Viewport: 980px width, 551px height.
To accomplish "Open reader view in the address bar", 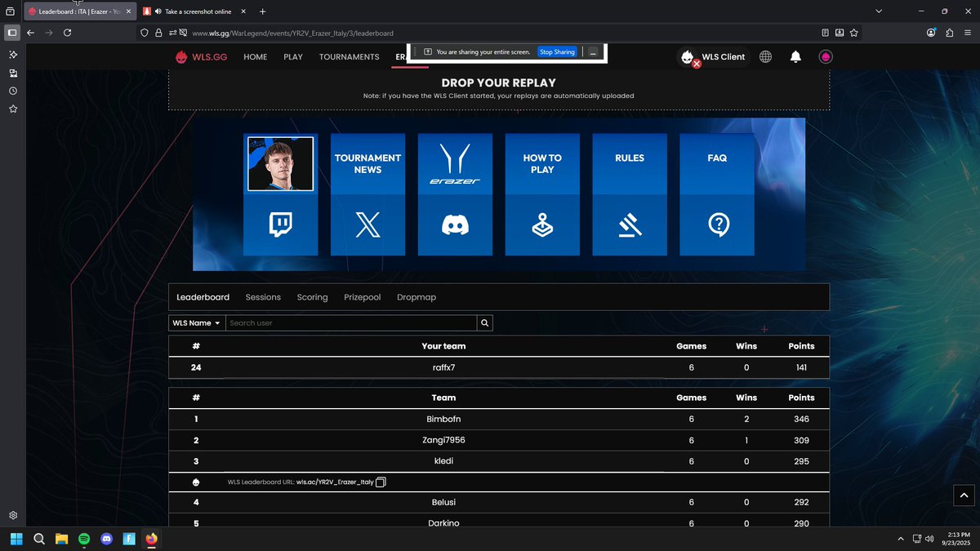I will point(825,33).
